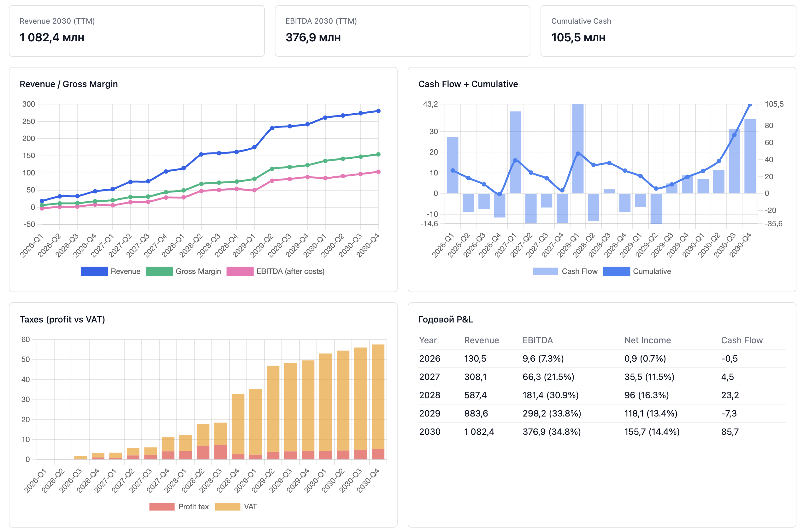Click the 2030-Q4 Gross Margin data point
The image size is (804, 532).
378,155
